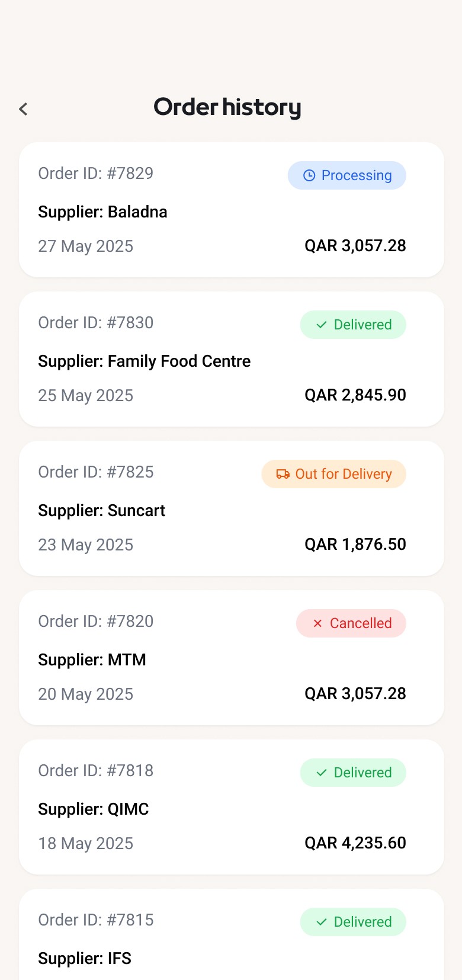The width and height of the screenshot is (462, 980).
Task: Click checkmark icon on order #7830 badge
Action: coord(322,325)
